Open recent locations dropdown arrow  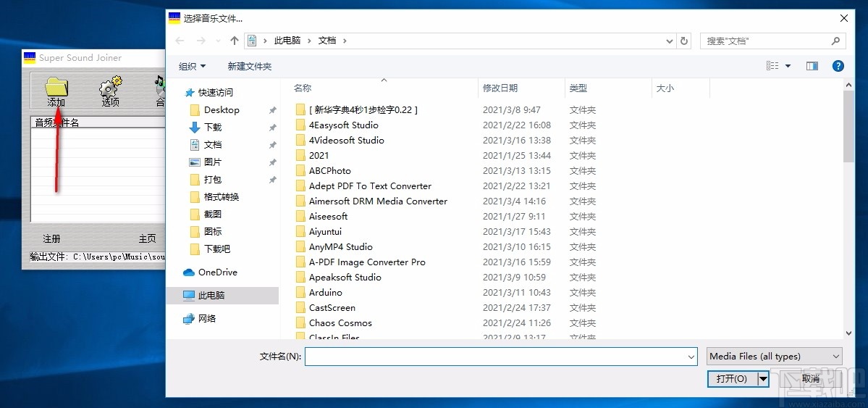[x=218, y=41]
